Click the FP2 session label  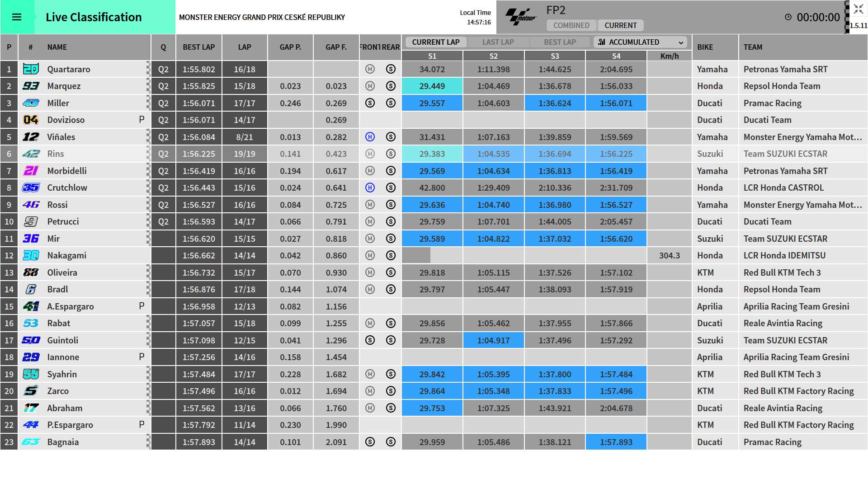tap(556, 10)
